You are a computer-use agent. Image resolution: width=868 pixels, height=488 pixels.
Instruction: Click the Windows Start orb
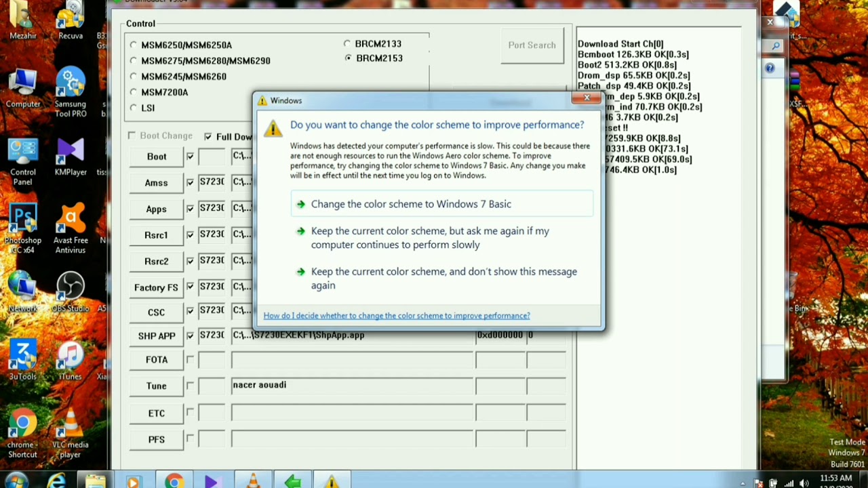click(x=16, y=481)
